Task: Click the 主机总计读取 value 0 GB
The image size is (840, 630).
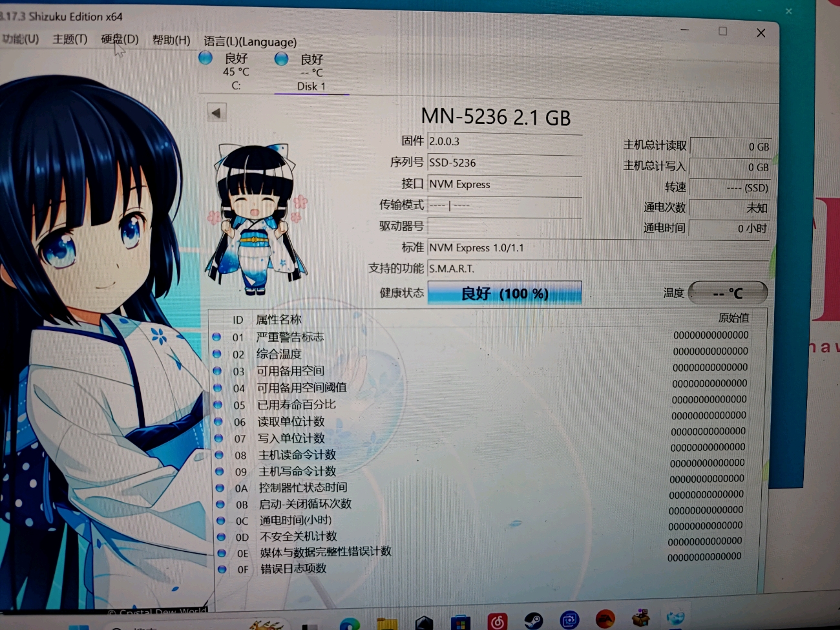Action: (x=730, y=147)
